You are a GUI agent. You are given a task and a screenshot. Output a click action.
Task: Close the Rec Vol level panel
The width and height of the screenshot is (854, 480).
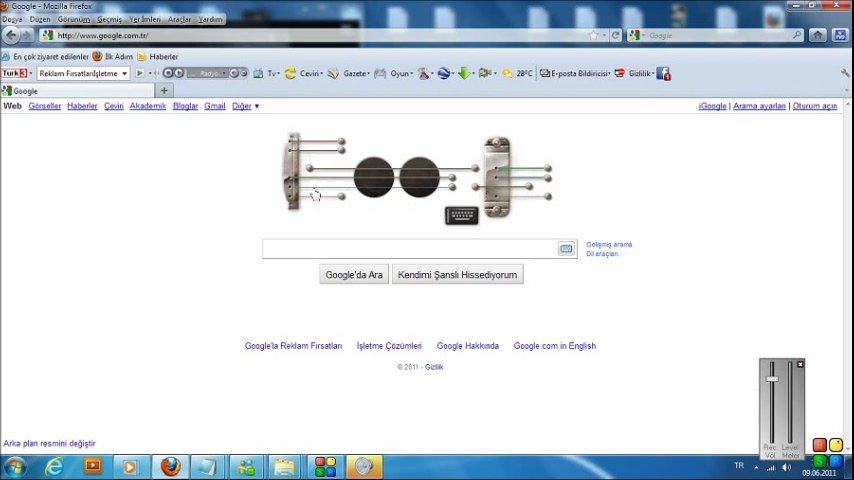[800, 364]
